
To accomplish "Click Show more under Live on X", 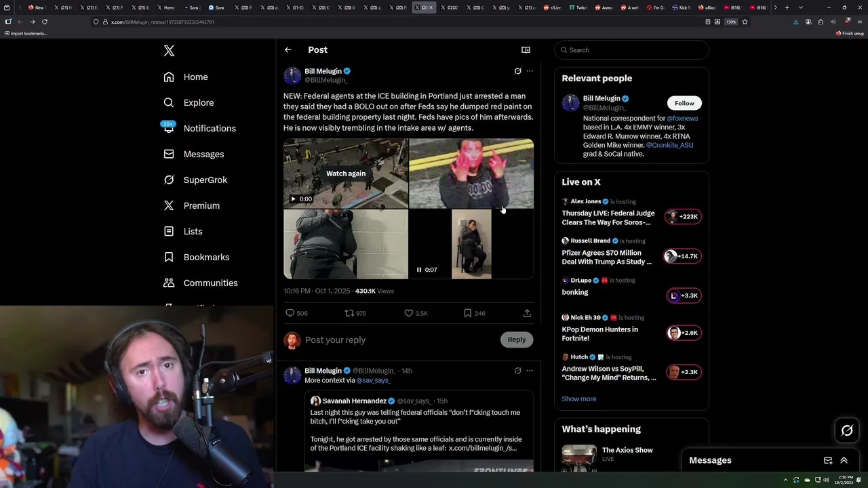I will [x=579, y=399].
